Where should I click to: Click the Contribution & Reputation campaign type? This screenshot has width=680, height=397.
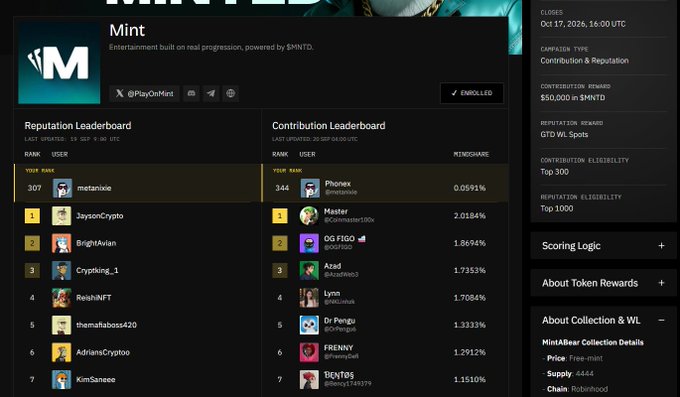tap(584, 61)
